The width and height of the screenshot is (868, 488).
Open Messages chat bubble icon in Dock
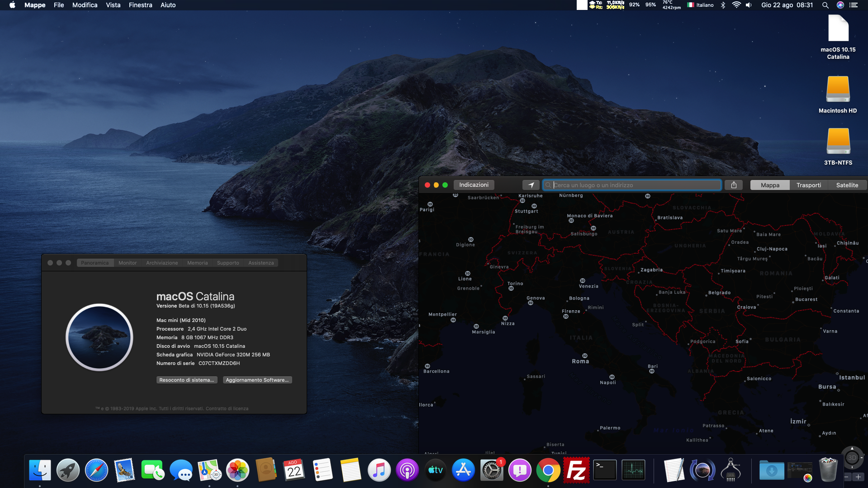point(181,470)
